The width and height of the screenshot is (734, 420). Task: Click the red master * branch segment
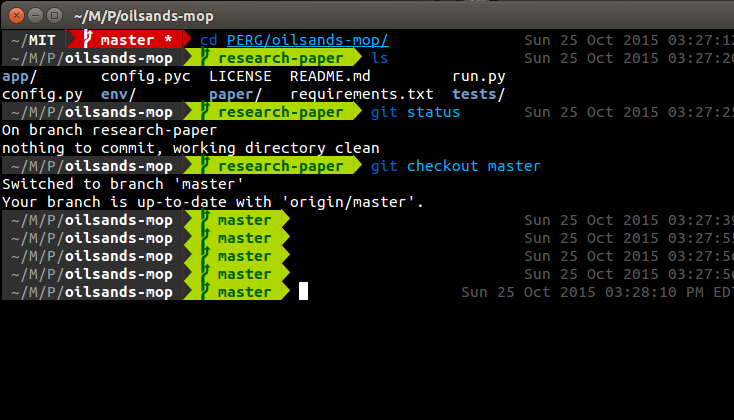tap(128, 40)
